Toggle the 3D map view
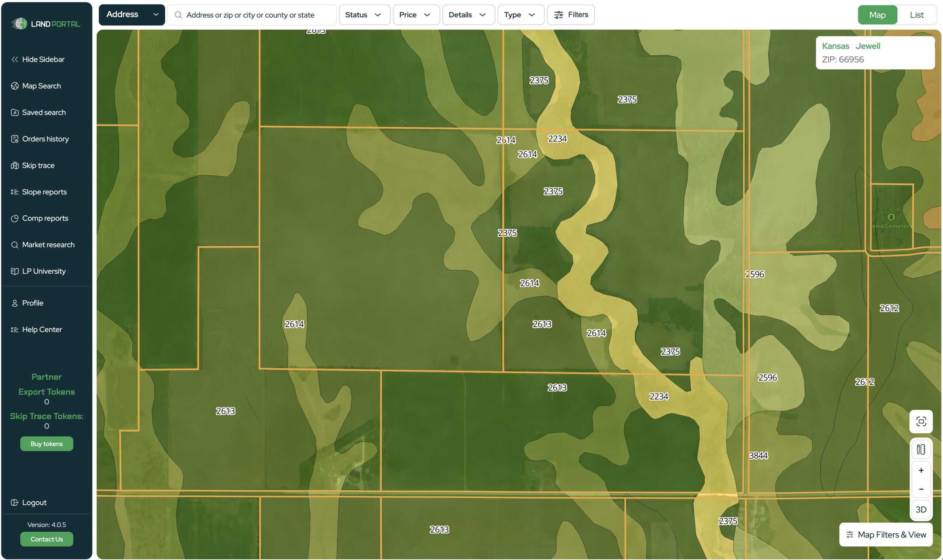Screen dimensions: 943x560 click(921, 509)
